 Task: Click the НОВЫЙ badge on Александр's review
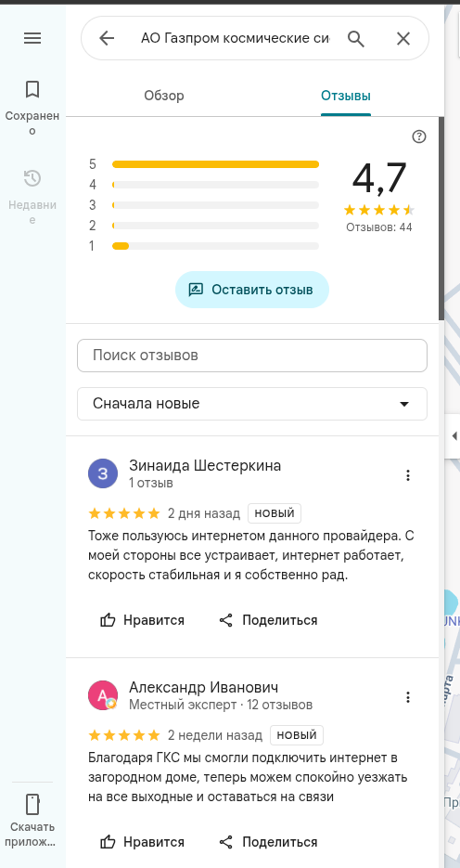pyautogui.click(x=297, y=735)
